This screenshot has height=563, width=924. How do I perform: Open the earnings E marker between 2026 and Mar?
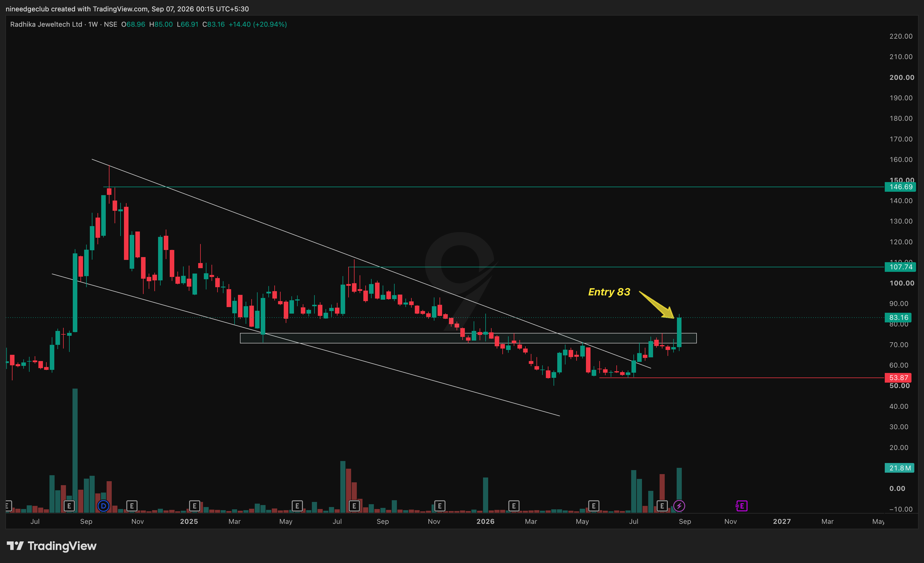tap(514, 506)
